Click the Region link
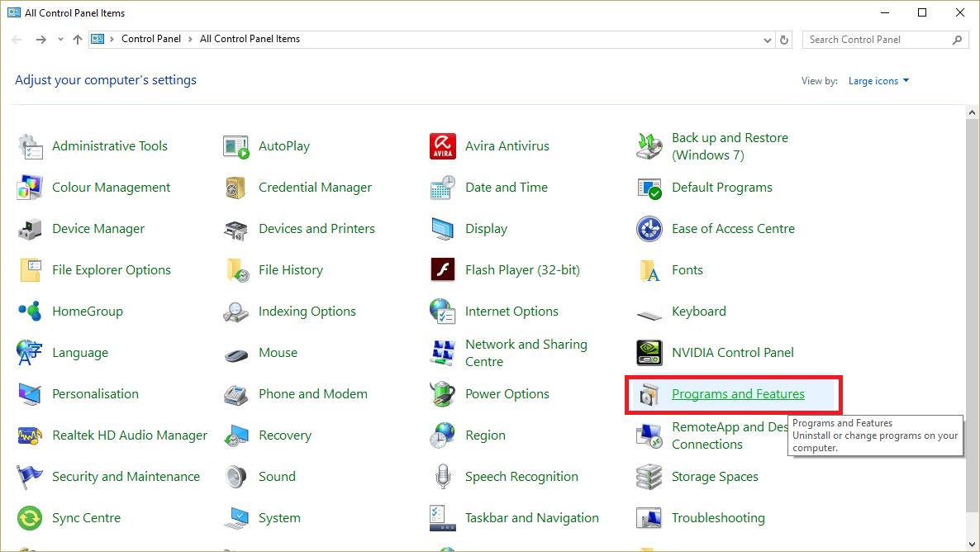 [486, 435]
